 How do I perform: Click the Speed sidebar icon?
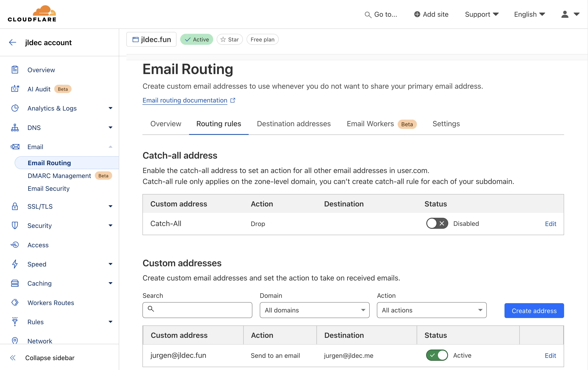click(x=15, y=264)
